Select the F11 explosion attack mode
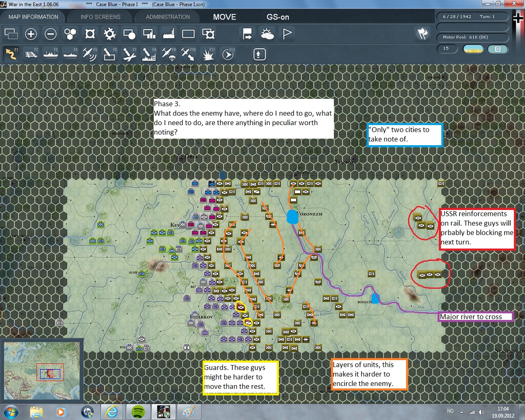 coord(208,54)
